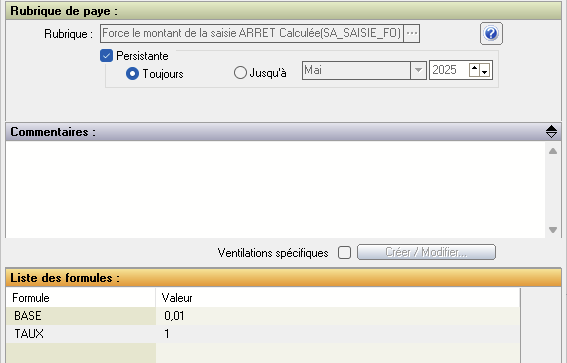Screen dimensions: 567x363
Task: Collapse the Commentaires section using the double arrow icon
Action: pyautogui.click(x=551, y=132)
